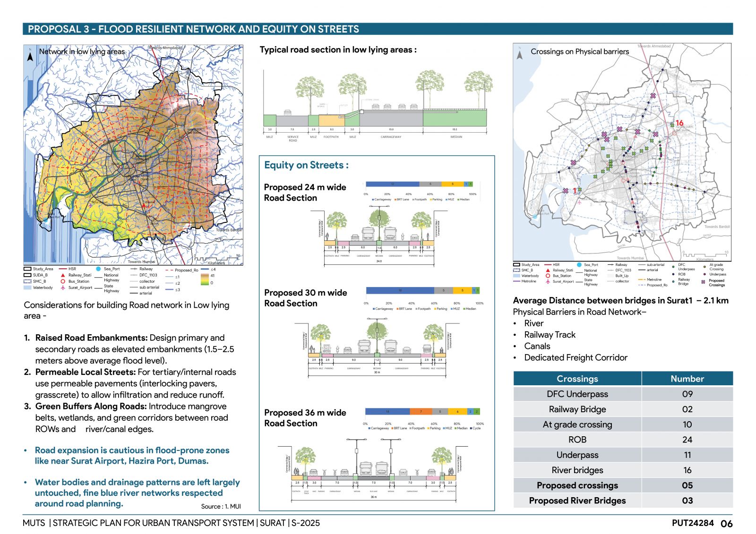Click elevation gradient ramp labelled 41 to 0
The height and width of the screenshot is (534, 756).
(x=205, y=280)
